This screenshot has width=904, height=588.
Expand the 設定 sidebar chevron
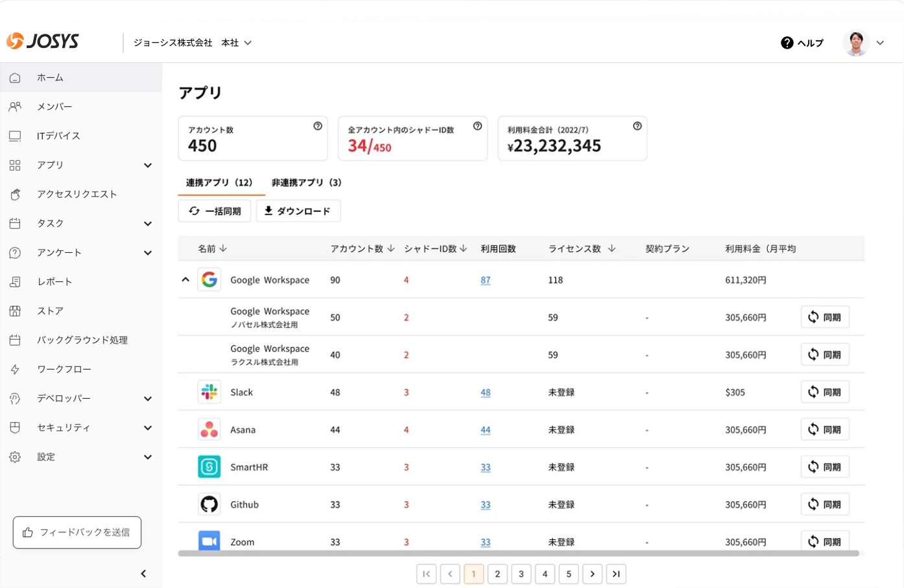tap(148, 457)
